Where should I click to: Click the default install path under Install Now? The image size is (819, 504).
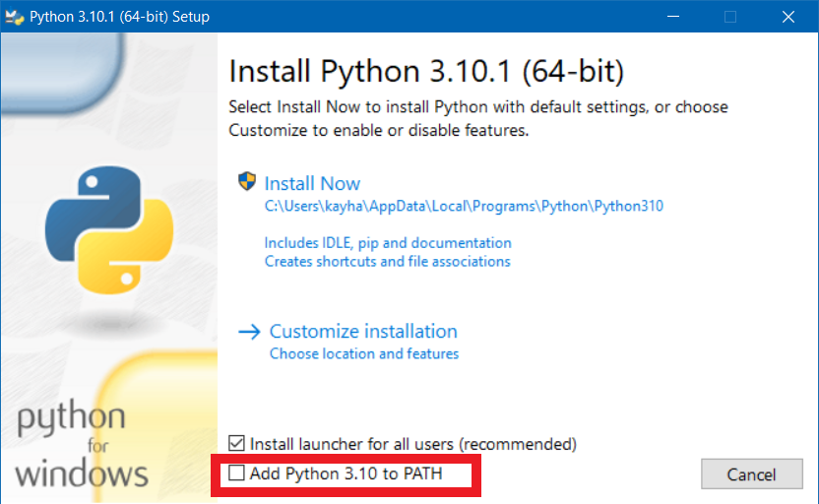click(x=464, y=207)
